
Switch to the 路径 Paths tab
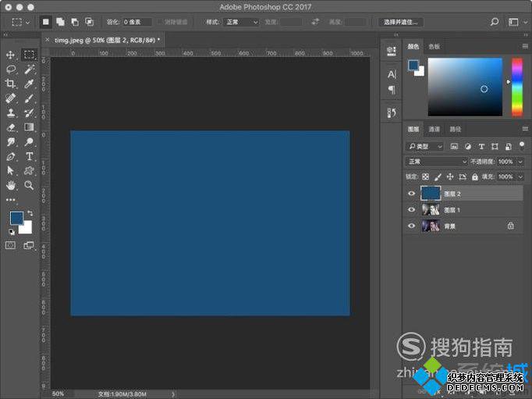point(455,130)
